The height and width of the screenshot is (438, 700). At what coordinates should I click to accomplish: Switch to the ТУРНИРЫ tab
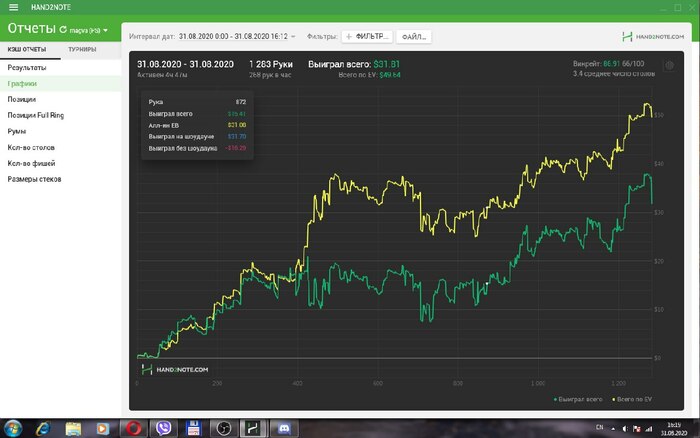[82, 49]
